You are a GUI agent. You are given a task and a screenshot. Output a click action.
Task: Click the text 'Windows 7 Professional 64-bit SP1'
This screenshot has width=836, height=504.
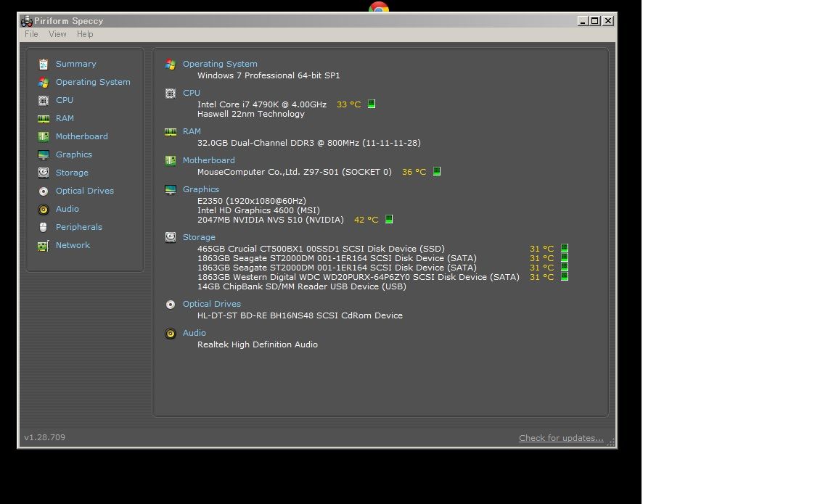269,75
